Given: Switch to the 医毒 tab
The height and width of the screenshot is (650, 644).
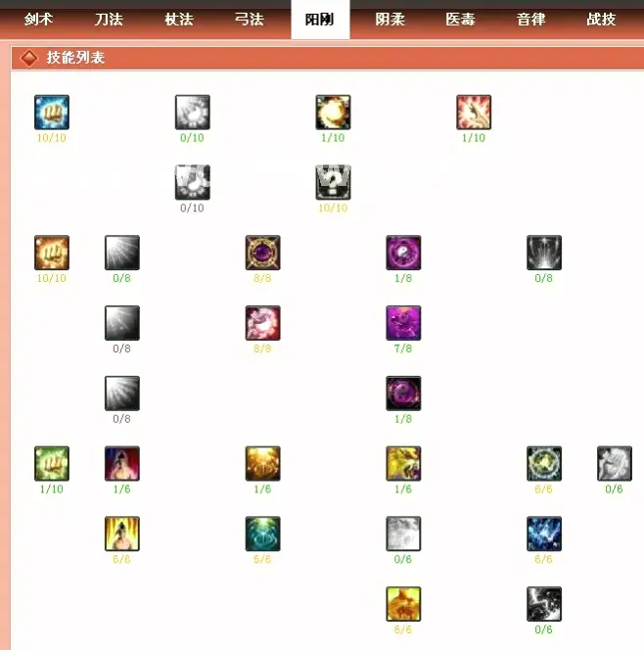Looking at the screenshot, I should (x=460, y=20).
